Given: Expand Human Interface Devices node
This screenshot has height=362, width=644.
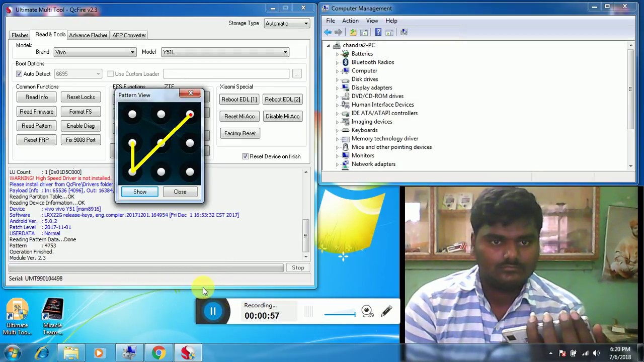Looking at the screenshot, I should 337,105.
